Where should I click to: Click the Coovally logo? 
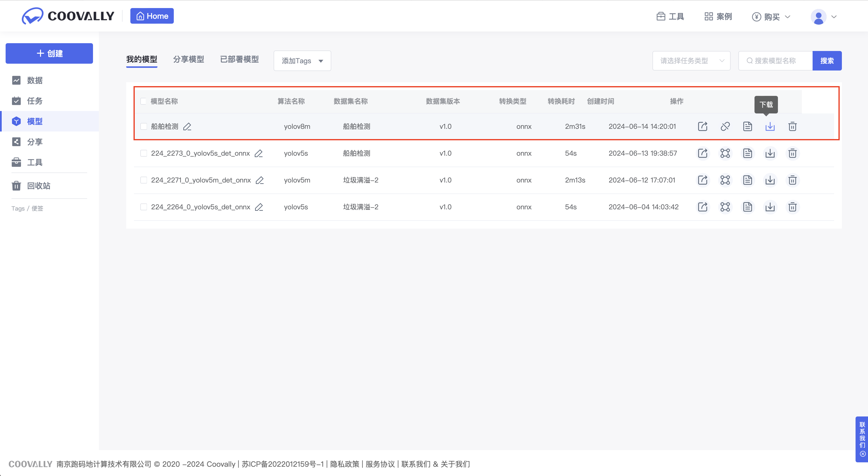[68, 16]
